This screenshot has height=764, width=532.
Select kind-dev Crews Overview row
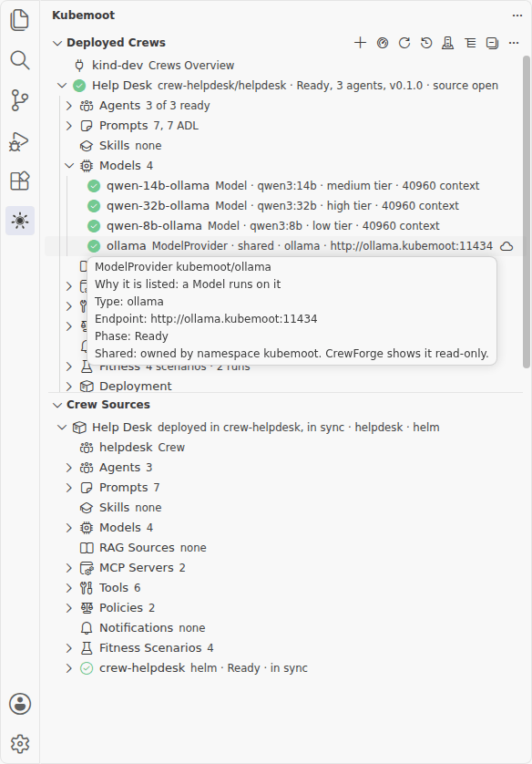(x=284, y=66)
